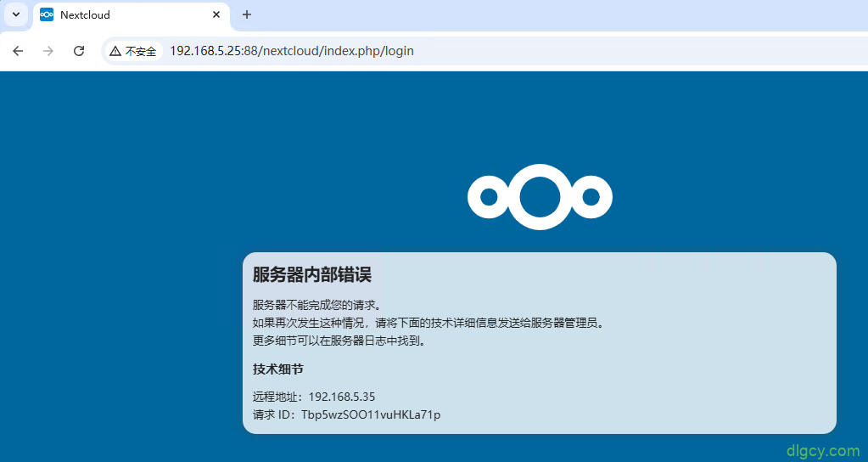The image size is (868, 462).
Task: Click the browser forward arrow
Action: (x=48, y=51)
